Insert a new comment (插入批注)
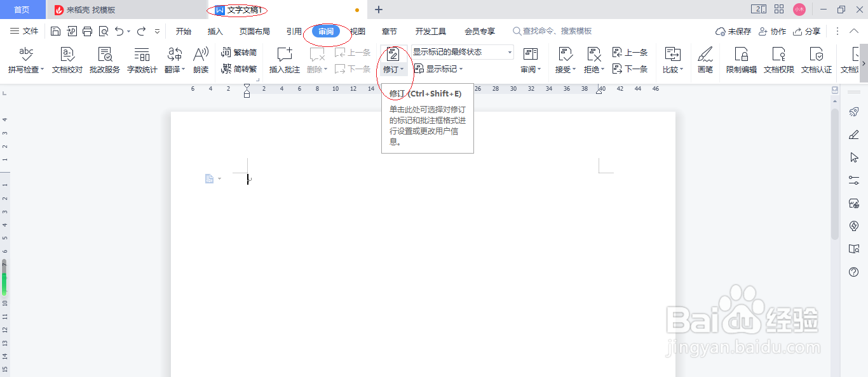This screenshot has width=868, height=377. [283, 60]
